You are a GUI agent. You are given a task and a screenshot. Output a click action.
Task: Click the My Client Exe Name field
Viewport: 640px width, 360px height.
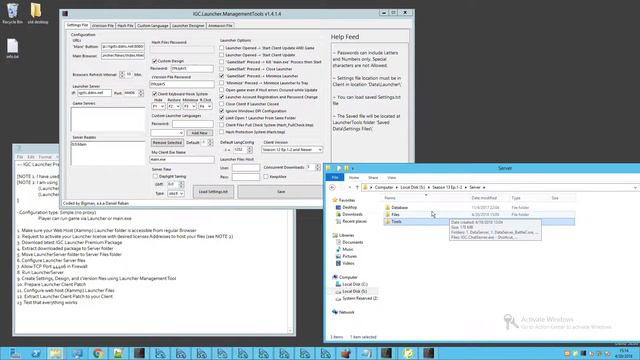(182, 160)
